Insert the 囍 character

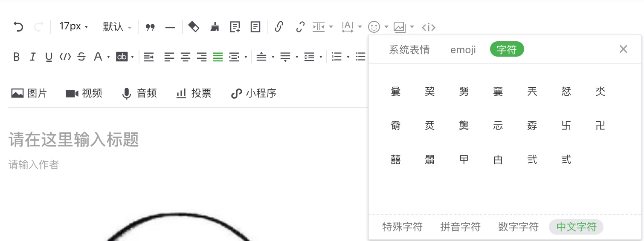(x=396, y=159)
